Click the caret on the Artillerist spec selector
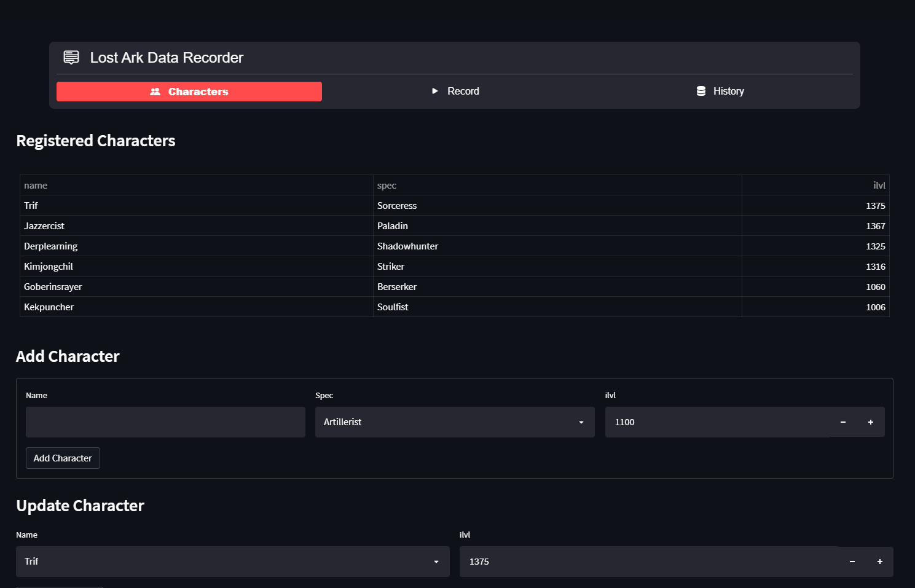This screenshot has height=588, width=915. coord(581,422)
